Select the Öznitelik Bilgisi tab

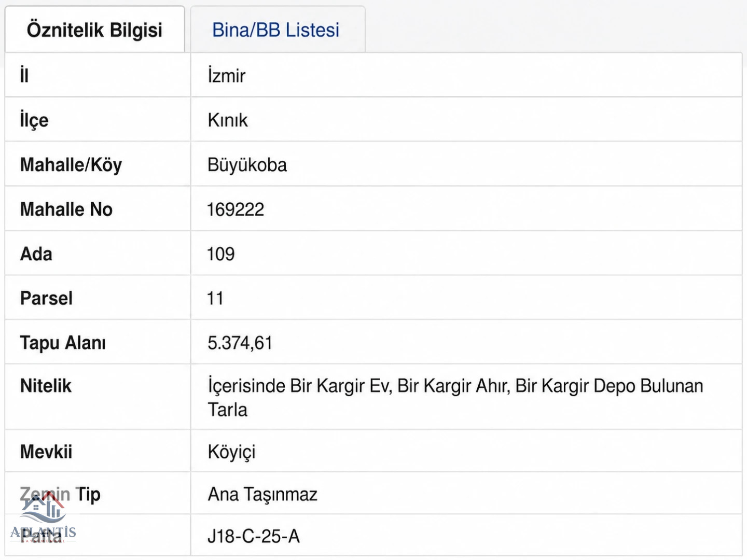(x=95, y=30)
